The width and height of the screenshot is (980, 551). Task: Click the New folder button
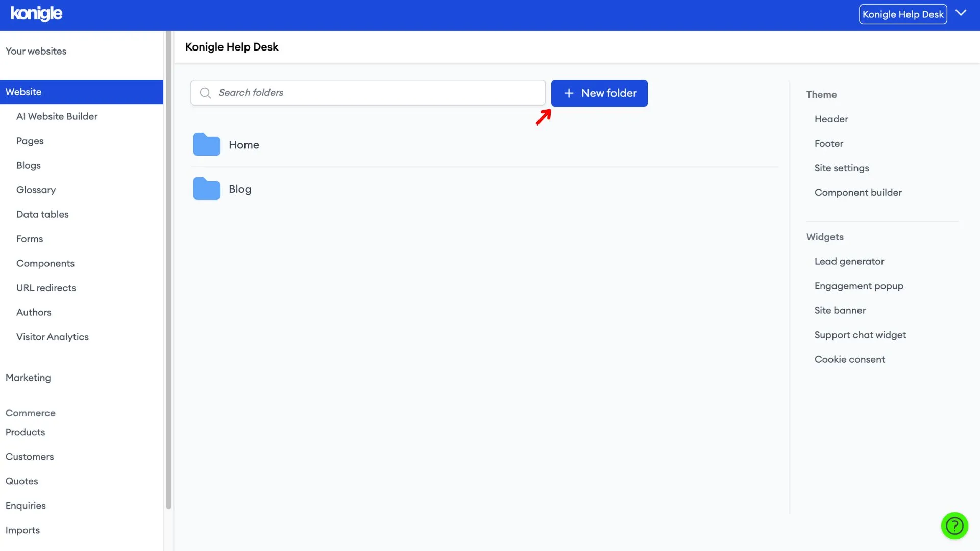599,93
